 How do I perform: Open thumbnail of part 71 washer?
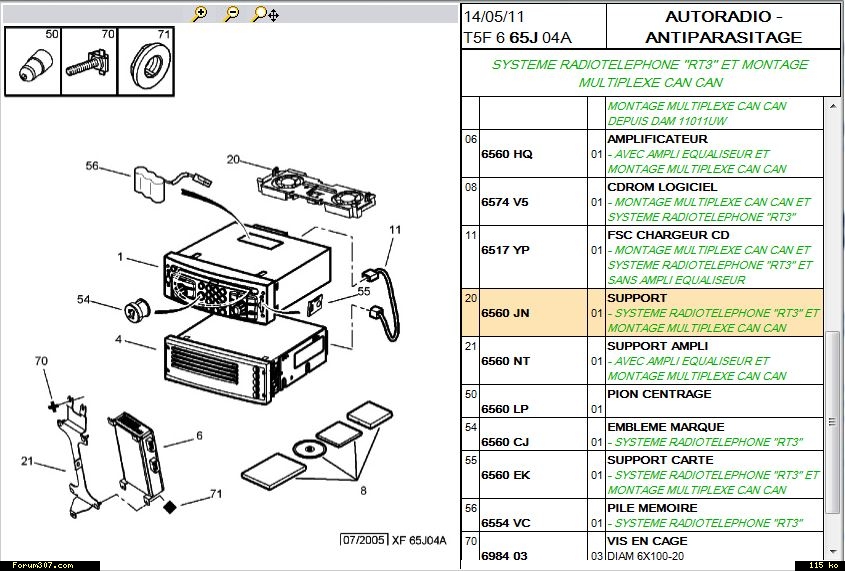(147, 62)
